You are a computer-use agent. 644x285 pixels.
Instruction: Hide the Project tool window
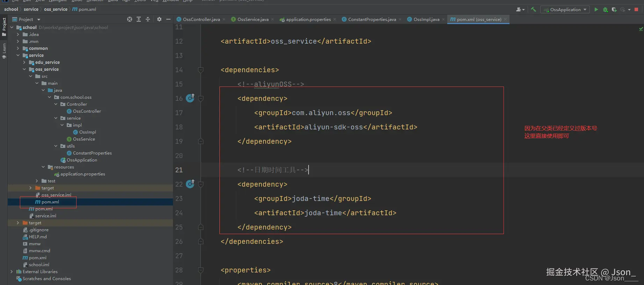coord(168,19)
